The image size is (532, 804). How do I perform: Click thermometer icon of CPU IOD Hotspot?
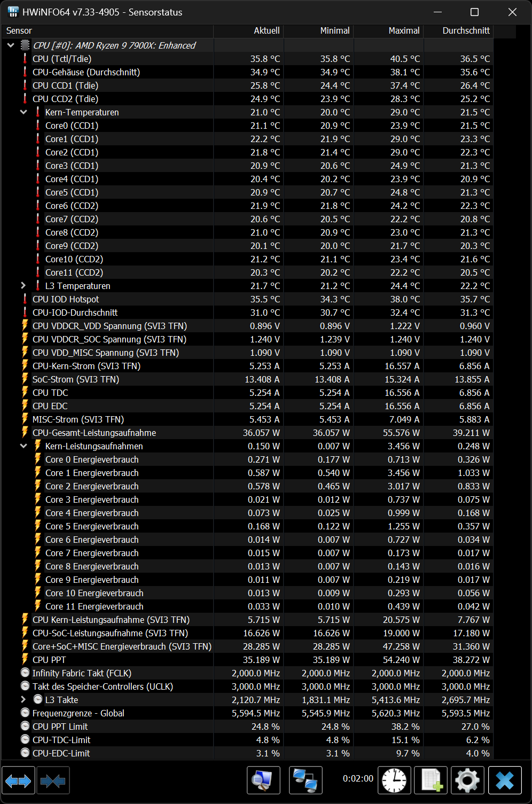25,299
